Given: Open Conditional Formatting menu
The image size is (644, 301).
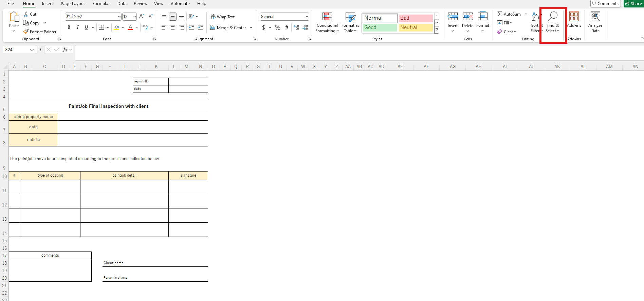Looking at the screenshot, I should coord(327,22).
